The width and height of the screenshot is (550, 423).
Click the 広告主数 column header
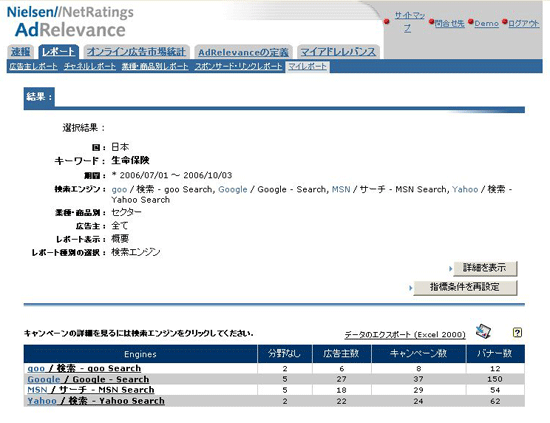pyautogui.click(x=341, y=354)
